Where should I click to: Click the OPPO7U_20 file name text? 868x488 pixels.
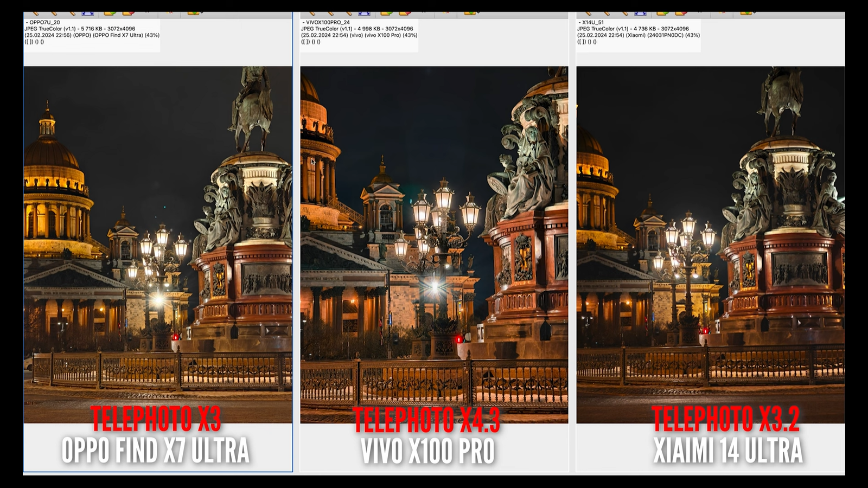(x=44, y=23)
